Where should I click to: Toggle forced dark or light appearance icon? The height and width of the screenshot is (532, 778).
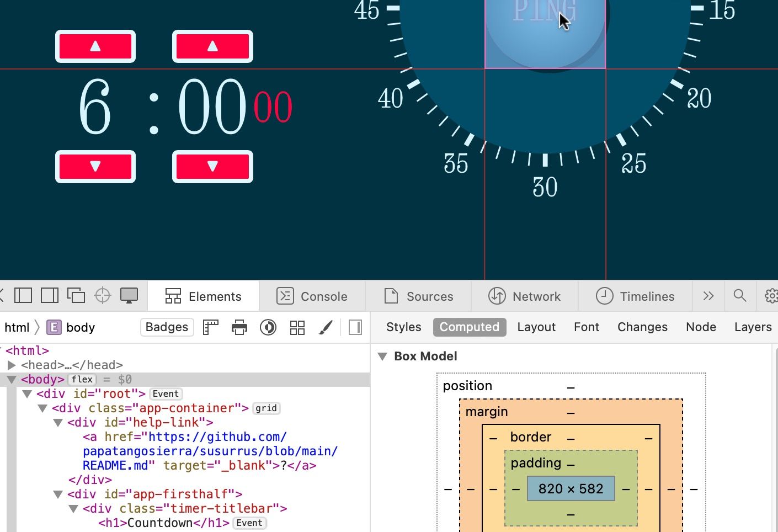pyautogui.click(x=268, y=327)
